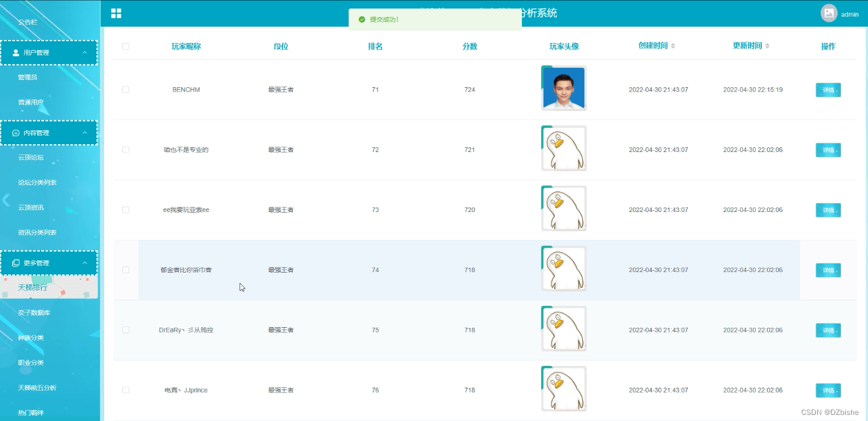
Task: Sort by 创建时间 arrows
Action: pos(673,46)
